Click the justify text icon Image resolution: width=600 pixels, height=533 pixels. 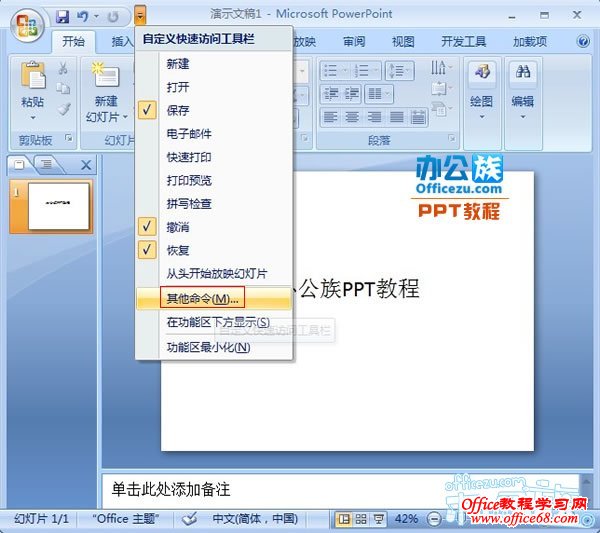[x=396, y=117]
